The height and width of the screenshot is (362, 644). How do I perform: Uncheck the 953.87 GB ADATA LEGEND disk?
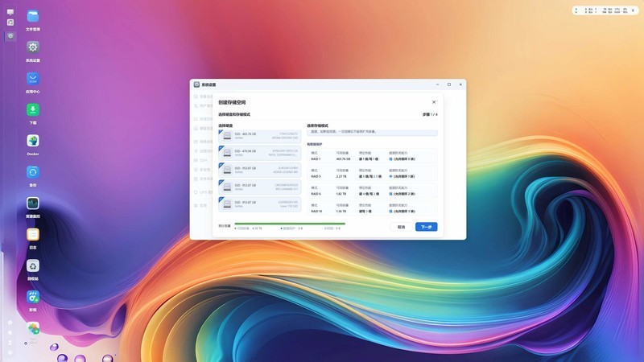point(259,170)
